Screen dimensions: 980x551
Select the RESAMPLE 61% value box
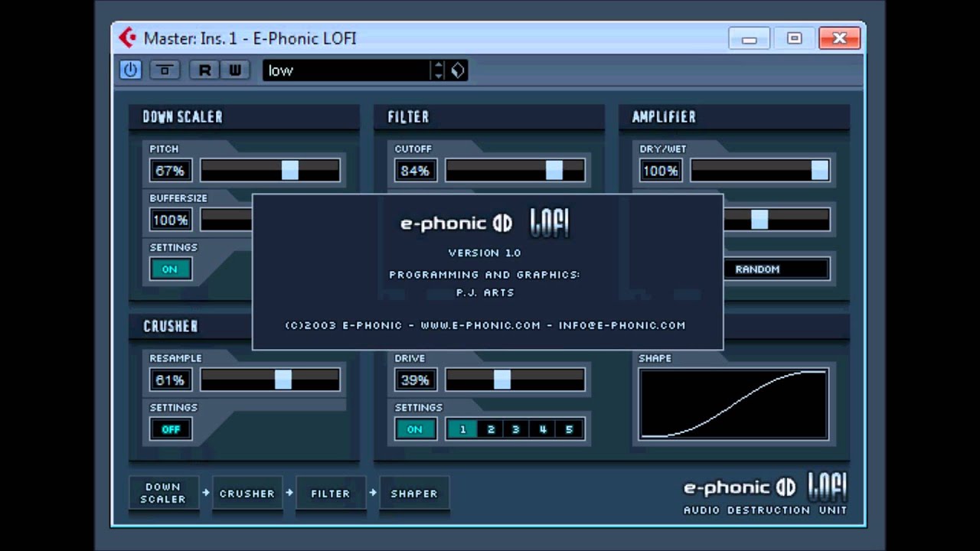click(170, 380)
